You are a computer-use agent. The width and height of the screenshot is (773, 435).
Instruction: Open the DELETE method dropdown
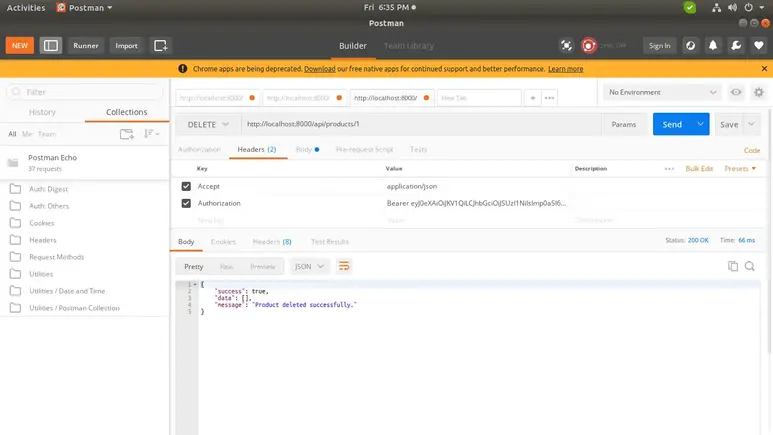(207, 124)
